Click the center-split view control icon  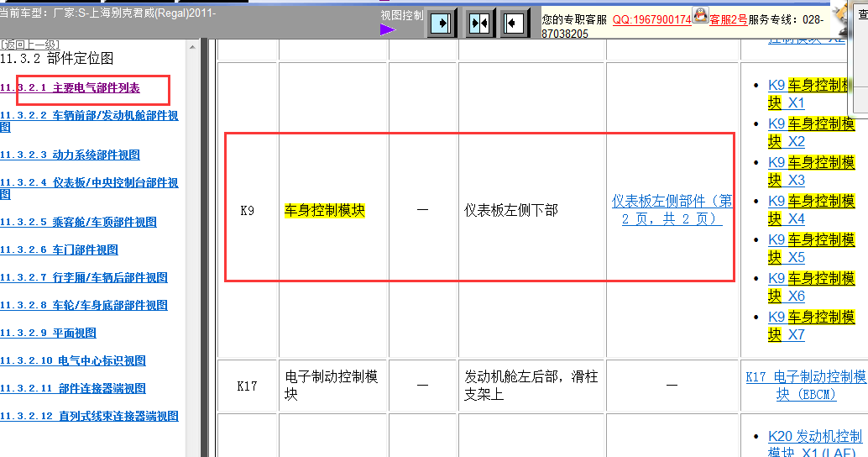coord(478,24)
